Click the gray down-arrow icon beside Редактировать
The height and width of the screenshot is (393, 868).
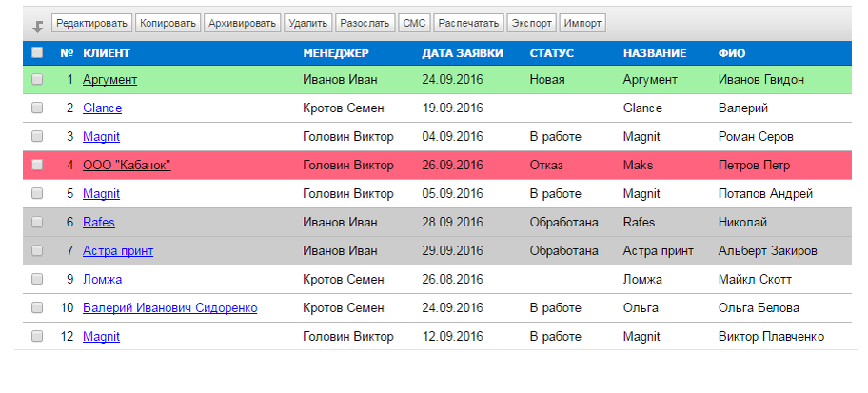(38, 26)
